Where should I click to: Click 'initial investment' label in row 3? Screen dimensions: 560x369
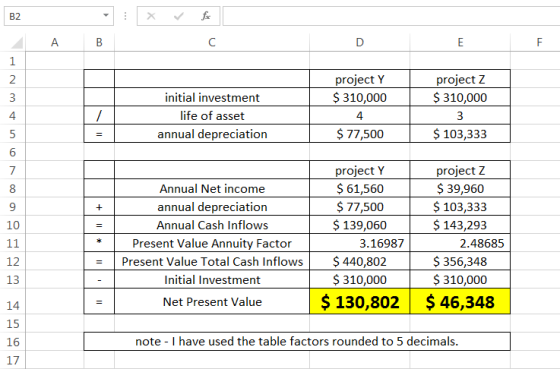click(x=212, y=98)
